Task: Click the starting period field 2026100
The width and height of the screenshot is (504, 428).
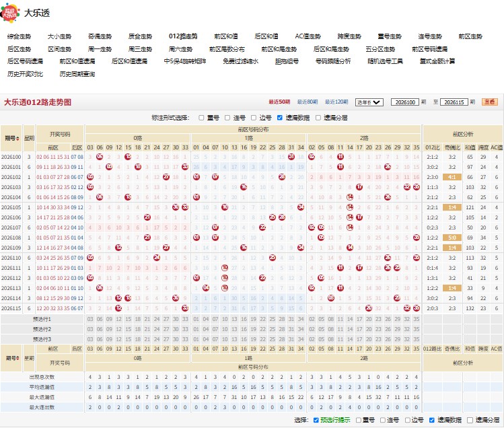Action: 405,102
